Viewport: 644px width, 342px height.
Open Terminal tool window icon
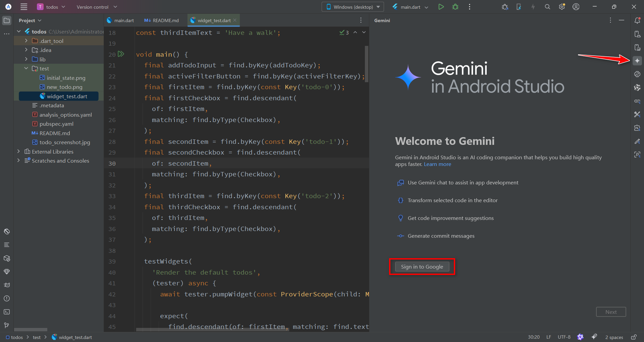[7, 312]
